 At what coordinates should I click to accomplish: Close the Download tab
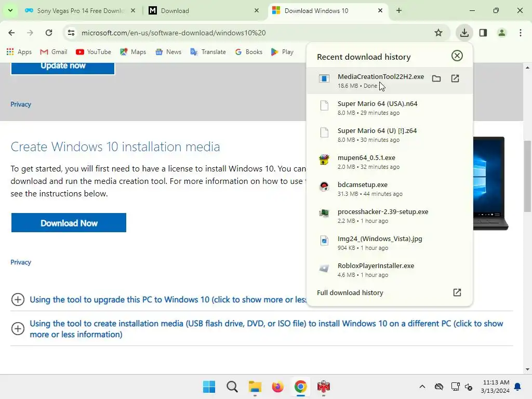(257, 10)
